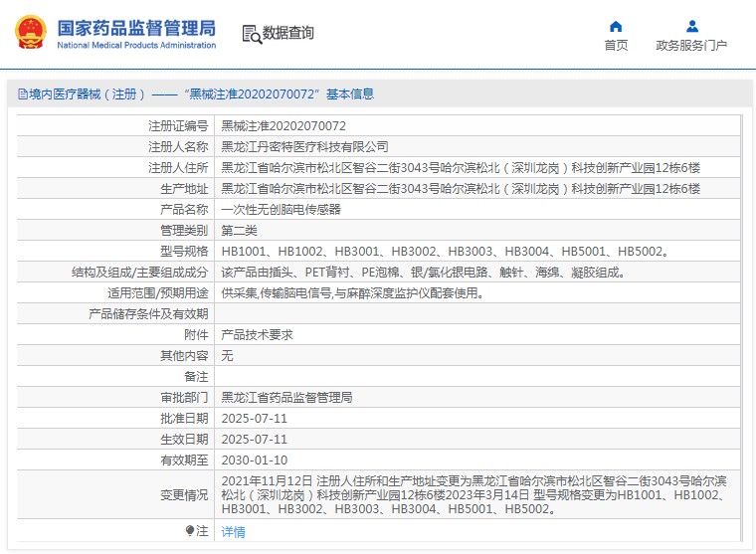Click the 其他内容 value 无
Viewport: 756px width, 554px height.
227,356
